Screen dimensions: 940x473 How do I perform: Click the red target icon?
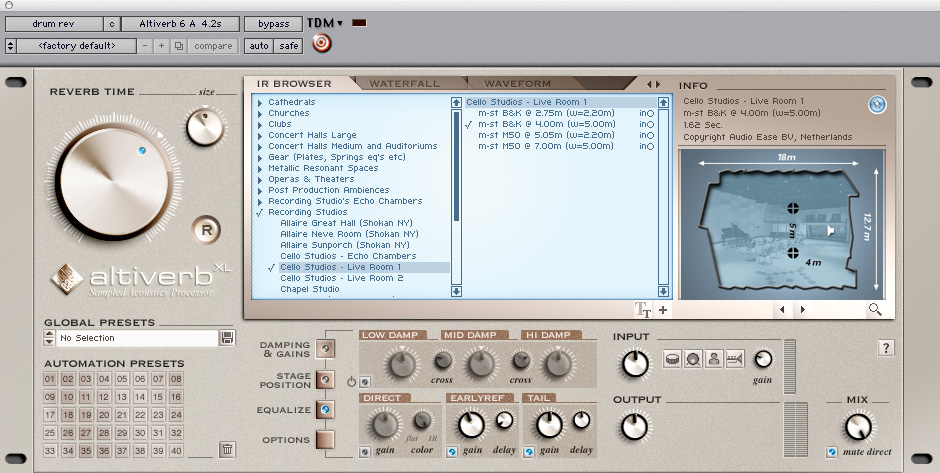tap(321, 44)
